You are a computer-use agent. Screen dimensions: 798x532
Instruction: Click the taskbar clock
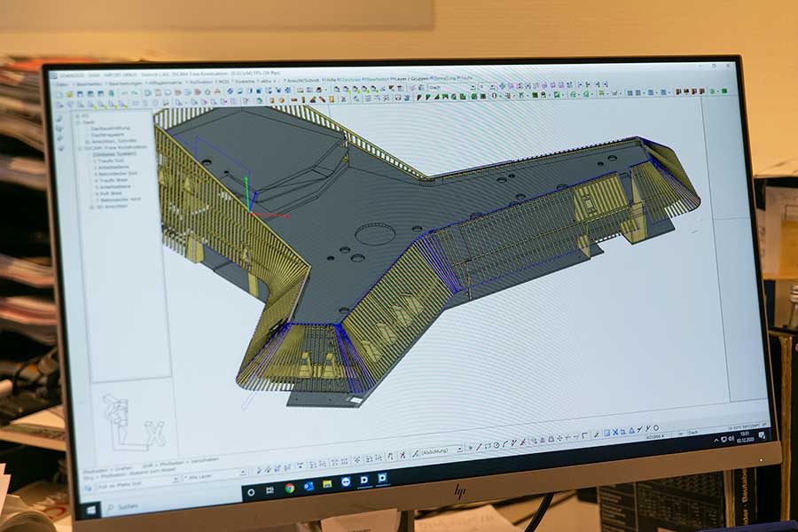point(745,436)
